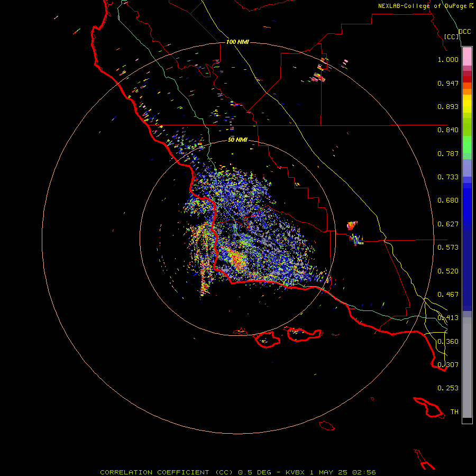Screen dimensions: 476x476
Task: Click the dense yellow-red echo core near coast
Action: [x=237, y=260]
